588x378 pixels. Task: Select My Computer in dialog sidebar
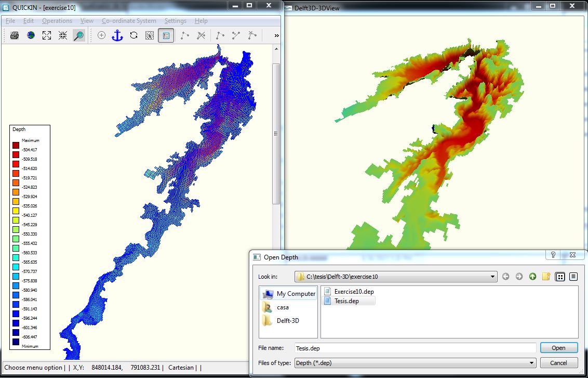tap(289, 294)
